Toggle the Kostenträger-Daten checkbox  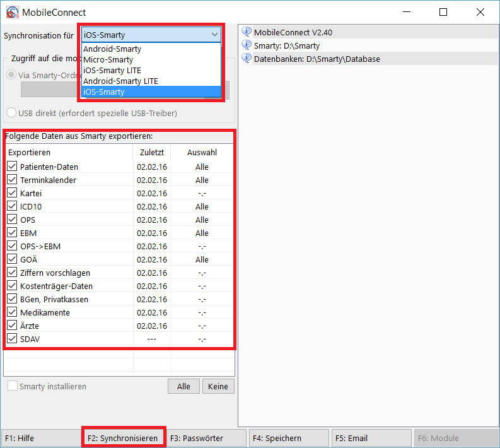[x=12, y=286]
